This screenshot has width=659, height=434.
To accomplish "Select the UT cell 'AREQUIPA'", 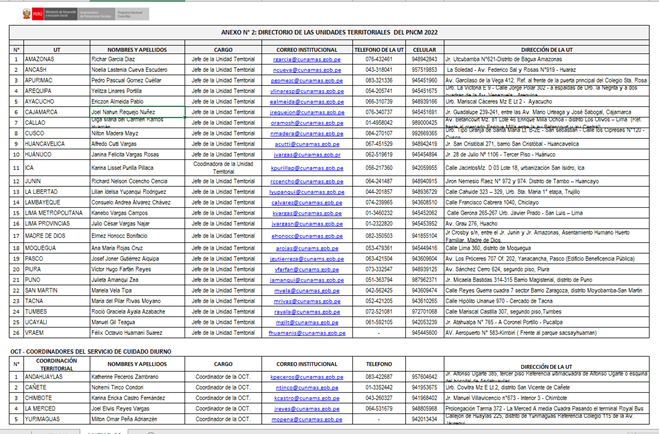I will pyautogui.click(x=57, y=91).
